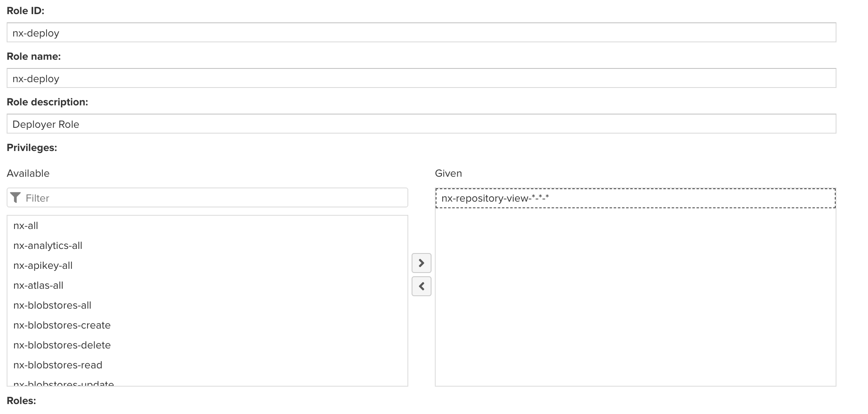Pick the nx-atlas-all privilege

[x=38, y=285]
